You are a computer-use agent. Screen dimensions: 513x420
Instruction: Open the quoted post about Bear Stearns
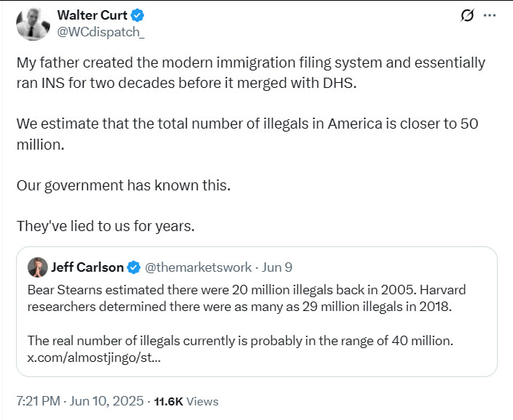(256, 312)
